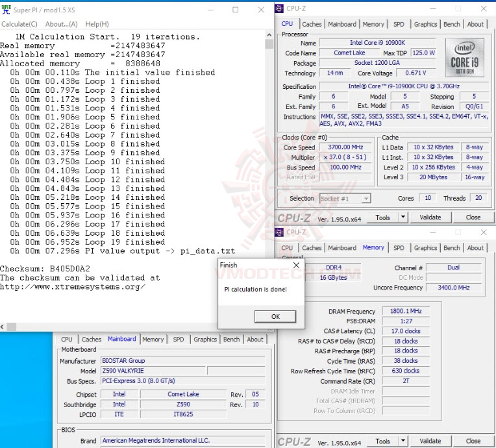The width and height of the screenshot is (496, 448).
Task: Click Validate button in top CPU-Z window
Action: [430, 218]
